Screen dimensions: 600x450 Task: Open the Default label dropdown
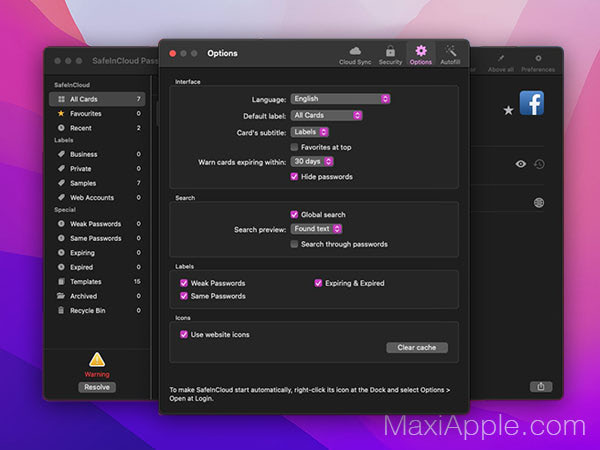pos(326,115)
